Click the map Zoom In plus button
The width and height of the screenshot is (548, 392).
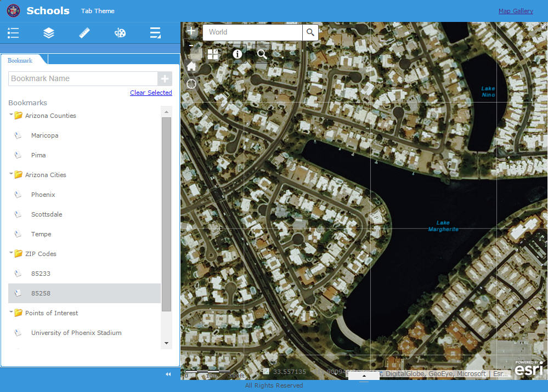(191, 31)
